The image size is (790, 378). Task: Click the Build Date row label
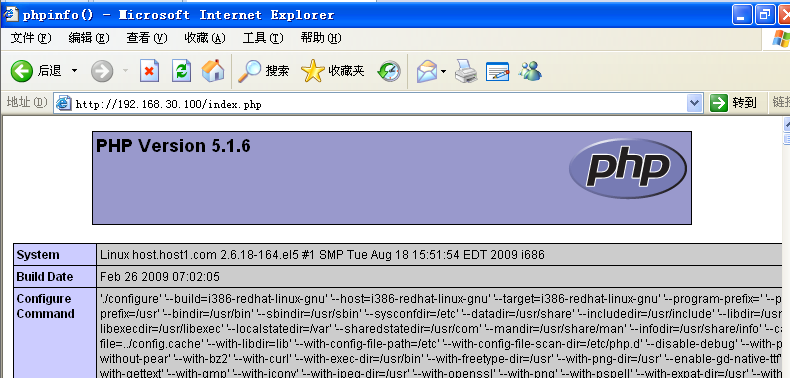click(55, 276)
